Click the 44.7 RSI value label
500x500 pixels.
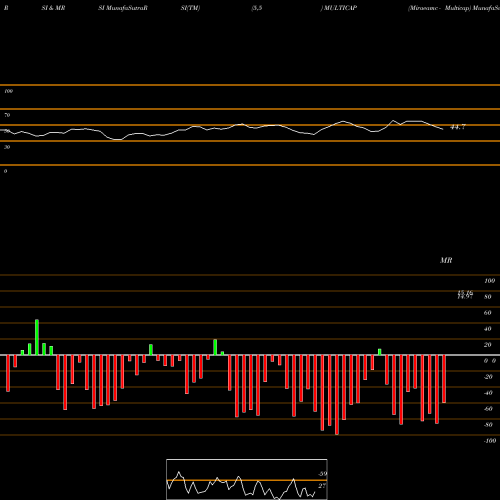(458, 127)
